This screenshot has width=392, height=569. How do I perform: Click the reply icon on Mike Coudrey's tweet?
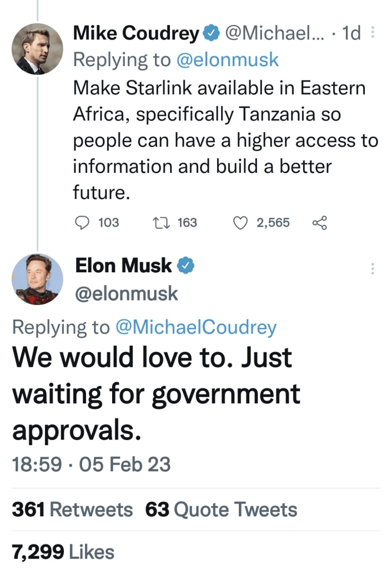(82, 223)
